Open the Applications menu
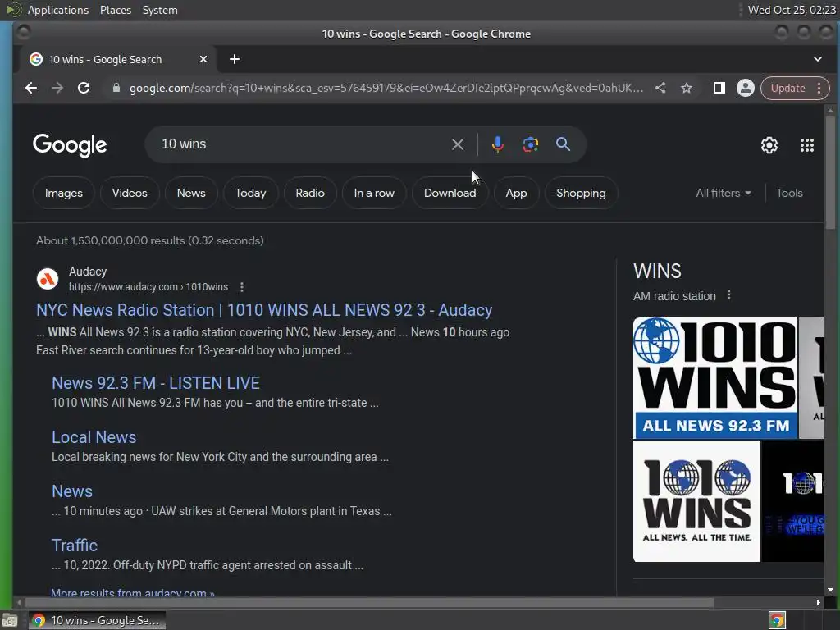This screenshot has width=840, height=630. [x=58, y=10]
